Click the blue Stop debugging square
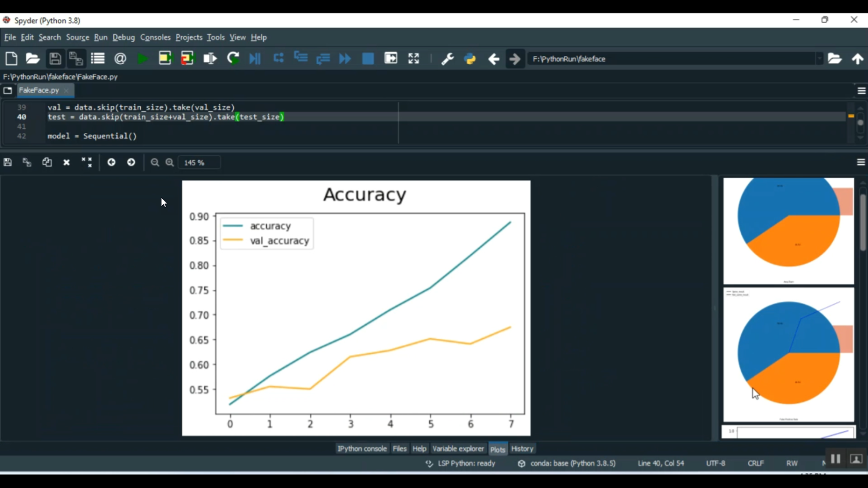This screenshot has height=488, width=868. pos(368,58)
